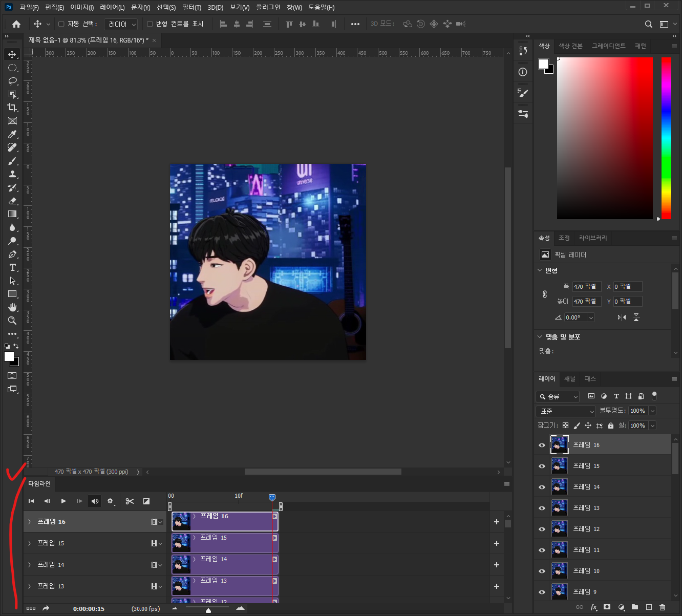Open the layer style fx icon
The image size is (682, 616).
(593, 607)
